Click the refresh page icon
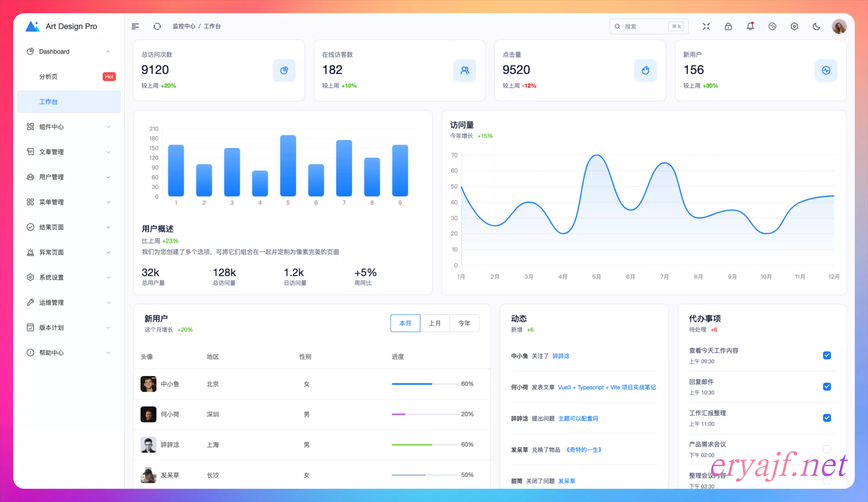 tap(157, 26)
